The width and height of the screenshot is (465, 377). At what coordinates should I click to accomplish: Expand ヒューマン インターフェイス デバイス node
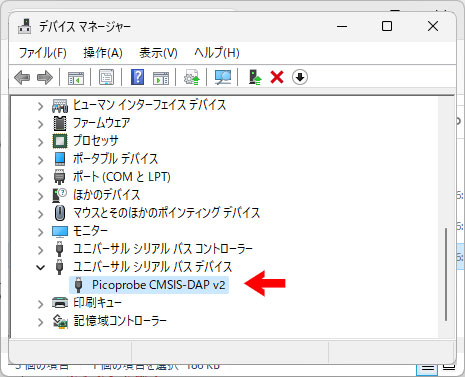[x=40, y=106]
